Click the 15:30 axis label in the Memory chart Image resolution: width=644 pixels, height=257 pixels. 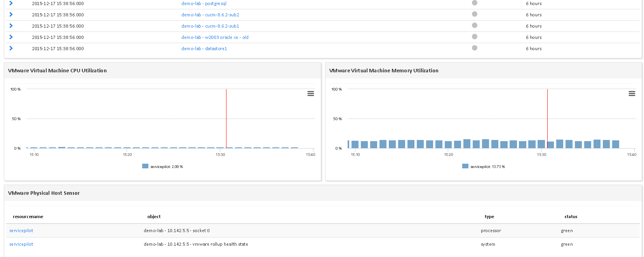(541, 155)
